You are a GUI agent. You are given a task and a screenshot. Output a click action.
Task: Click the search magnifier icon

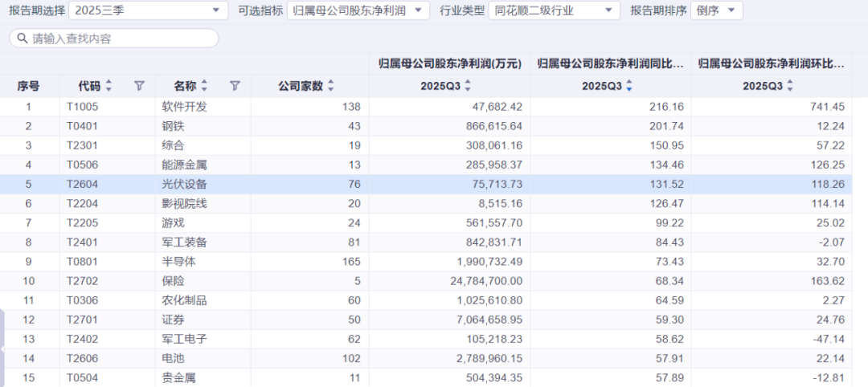coord(23,39)
